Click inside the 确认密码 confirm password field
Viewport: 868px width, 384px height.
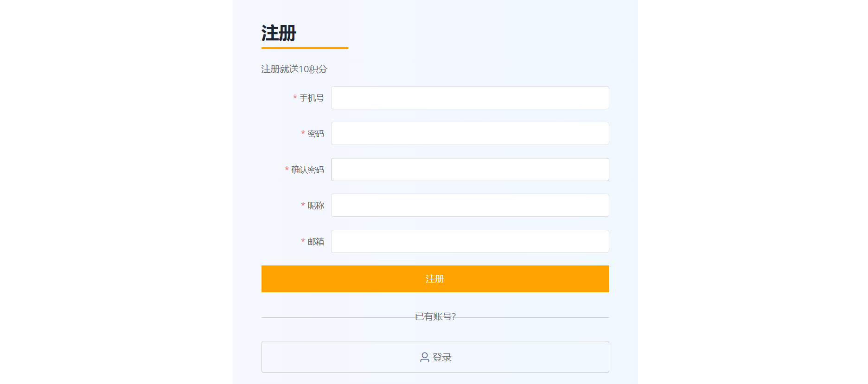(x=470, y=170)
